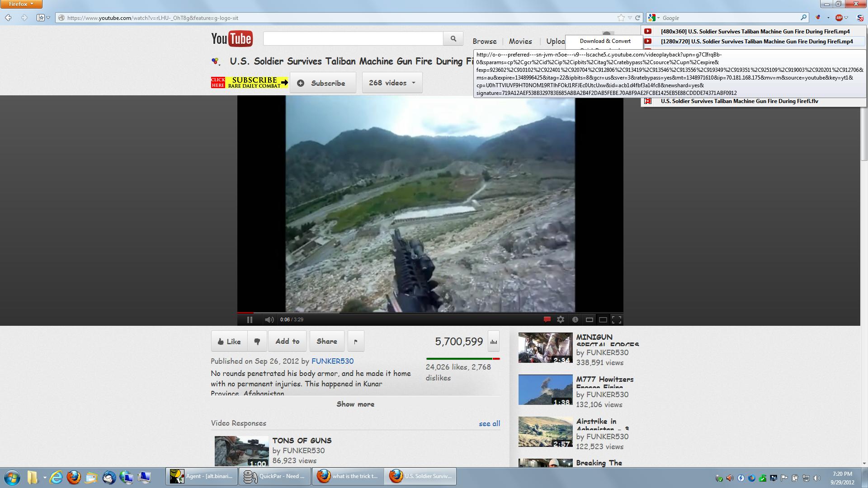Click the thumbs down dislike button
Screen dimensions: 868x488
pyautogui.click(x=257, y=342)
